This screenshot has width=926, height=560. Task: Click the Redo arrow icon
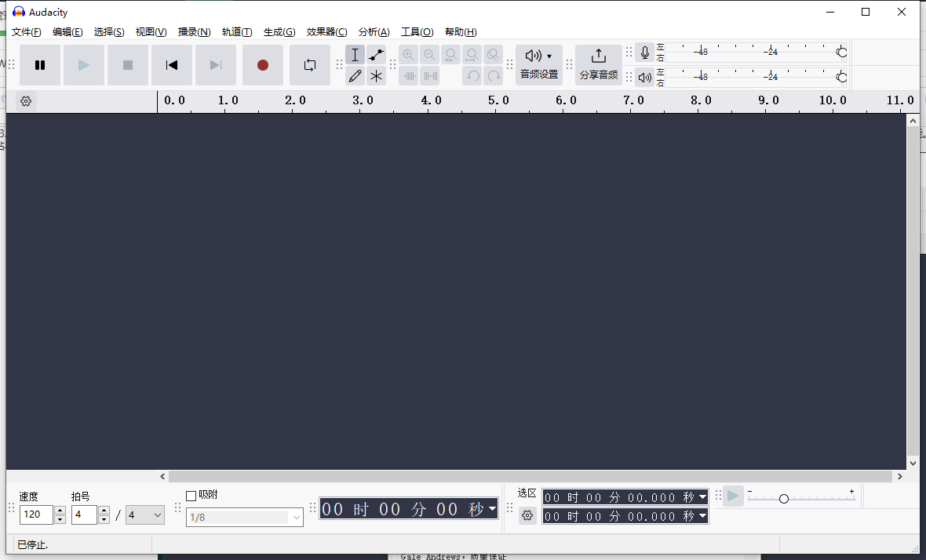tap(494, 76)
